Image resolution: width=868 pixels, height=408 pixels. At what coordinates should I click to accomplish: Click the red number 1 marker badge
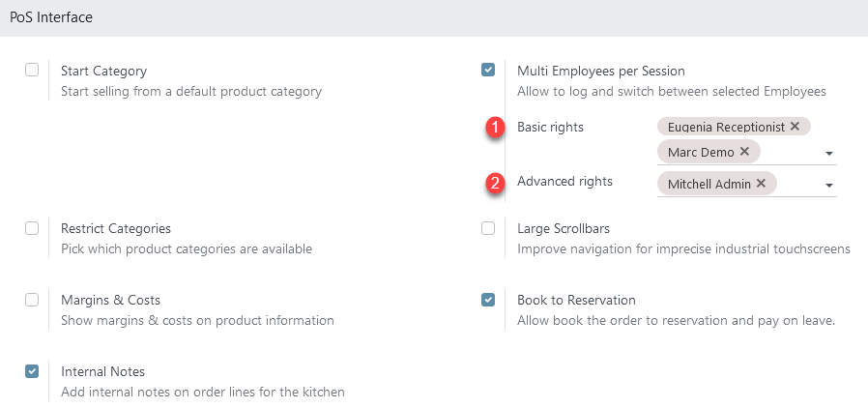pos(496,128)
